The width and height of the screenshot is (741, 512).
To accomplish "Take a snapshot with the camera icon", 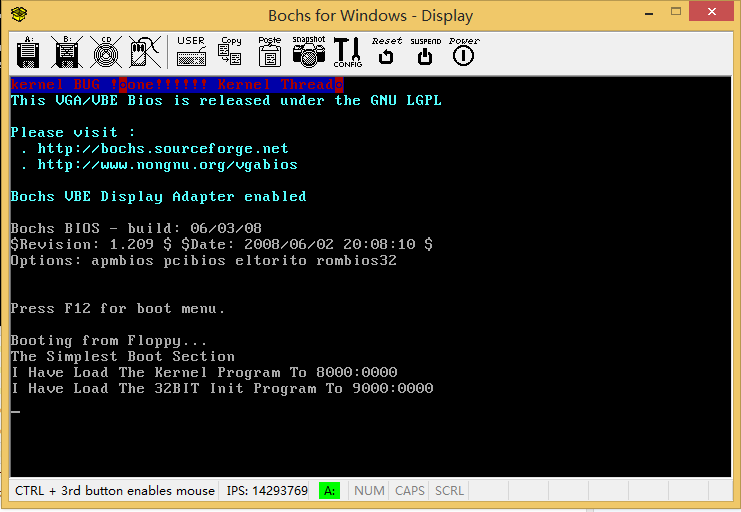I will tap(309, 52).
